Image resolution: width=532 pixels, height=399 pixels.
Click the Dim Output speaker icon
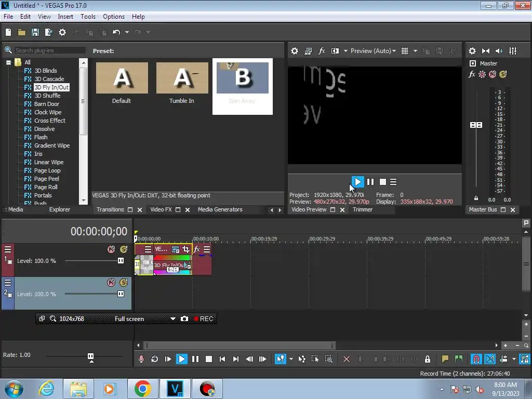point(499,51)
